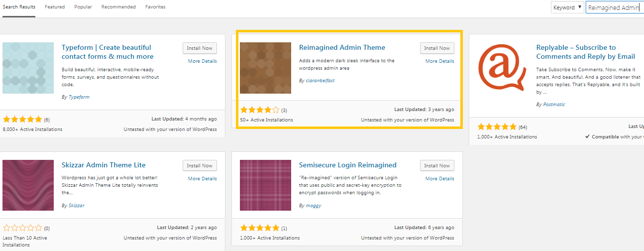This screenshot has height=251, width=644.
Task: Click the Typeform five-star rating
Action: pos(22,120)
